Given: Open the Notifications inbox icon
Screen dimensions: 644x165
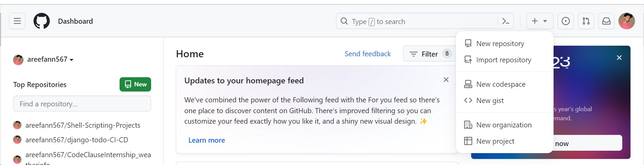Looking at the screenshot, I should point(606,21).
